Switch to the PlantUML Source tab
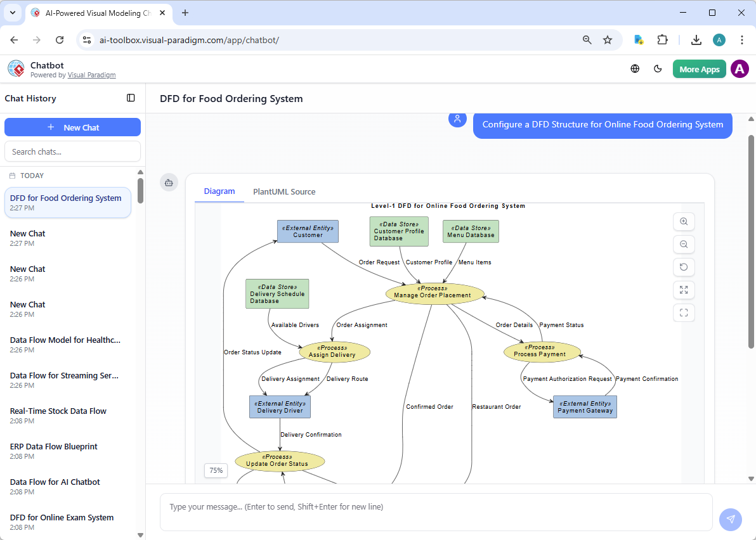The image size is (756, 540). 284,191
